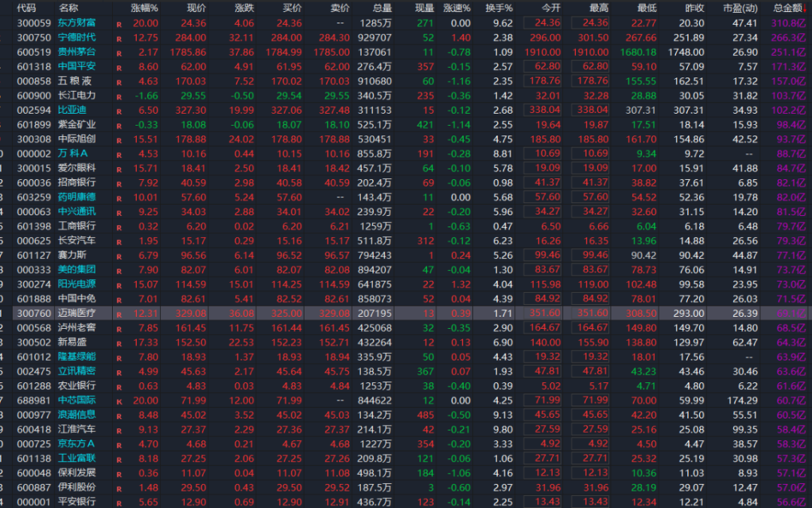Viewport: 812px width, 508px height.
Task: Select stock name 爱尔眼科
Action: pos(77,168)
